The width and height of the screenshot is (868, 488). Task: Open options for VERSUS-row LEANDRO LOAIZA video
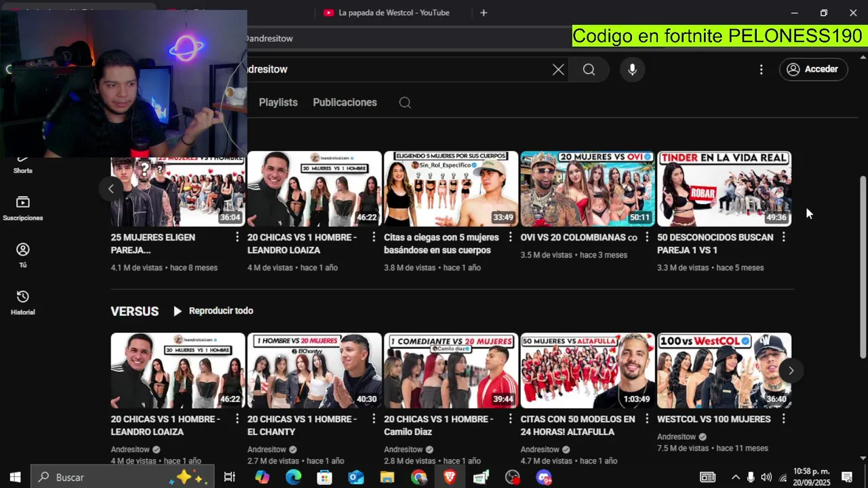click(237, 419)
